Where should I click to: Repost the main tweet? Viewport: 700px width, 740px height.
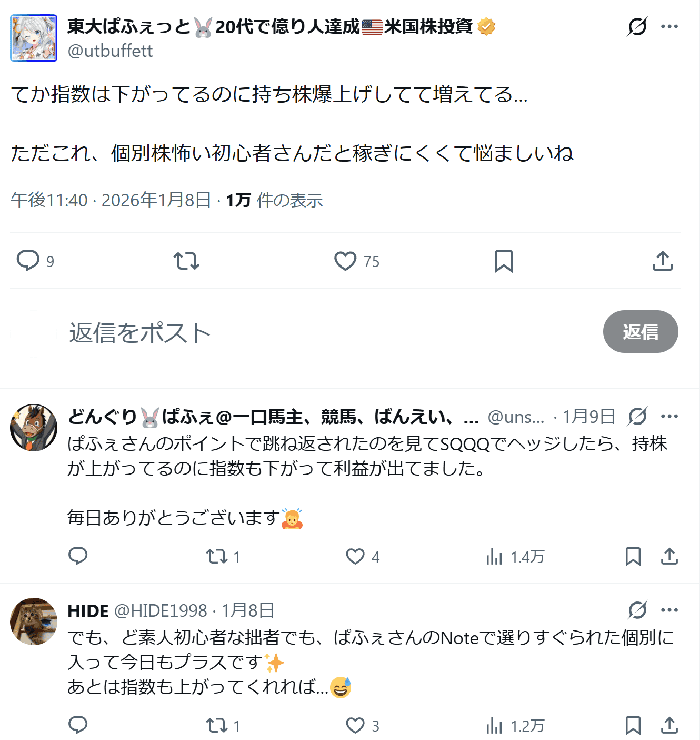(x=186, y=261)
